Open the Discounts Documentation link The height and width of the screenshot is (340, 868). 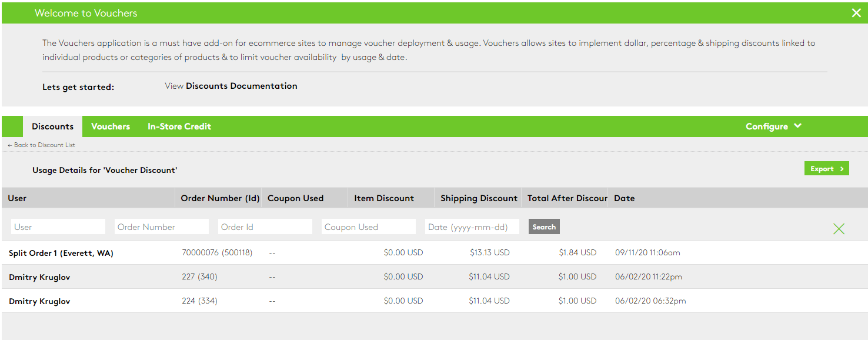click(x=241, y=86)
